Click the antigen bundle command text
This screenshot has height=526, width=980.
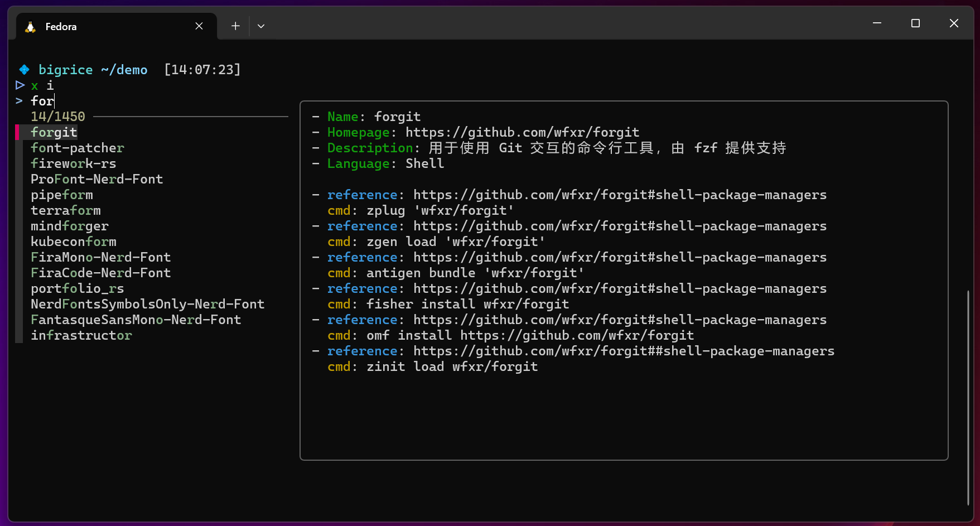pyautogui.click(x=475, y=273)
